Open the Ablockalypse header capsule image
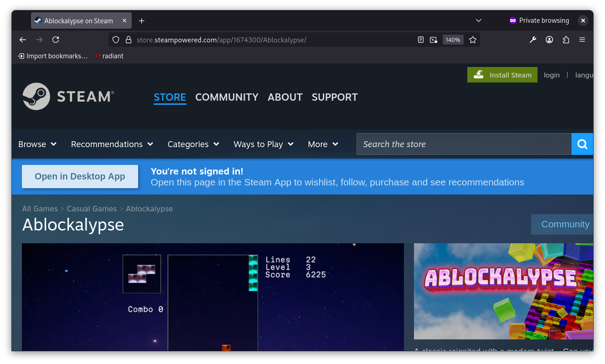605x364 pixels. click(x=503, y=291)
